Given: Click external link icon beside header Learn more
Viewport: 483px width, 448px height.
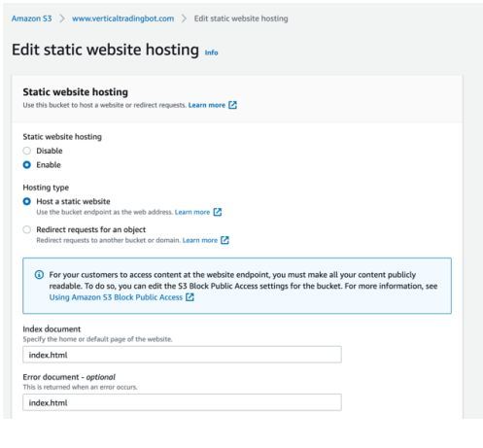Looking at the screenshot, I should point(232,105).
